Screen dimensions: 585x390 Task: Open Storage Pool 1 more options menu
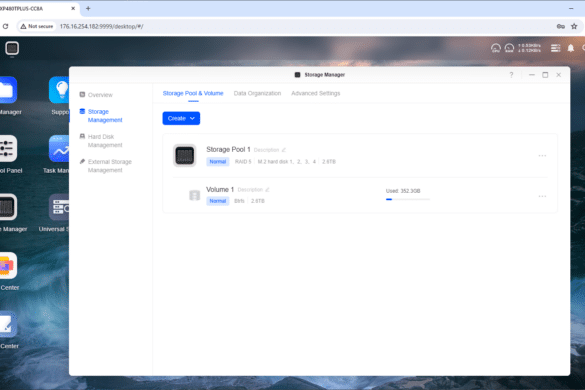(542, 156)
